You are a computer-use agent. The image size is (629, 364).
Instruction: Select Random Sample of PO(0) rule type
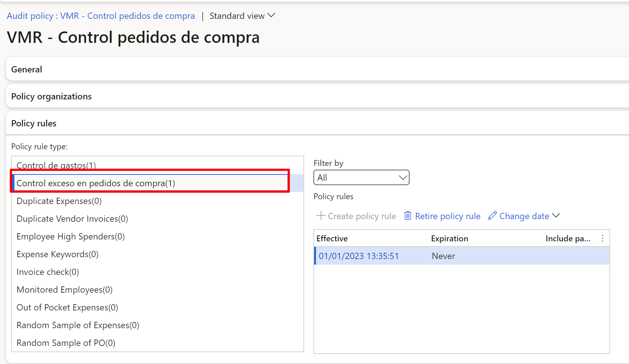158,343
